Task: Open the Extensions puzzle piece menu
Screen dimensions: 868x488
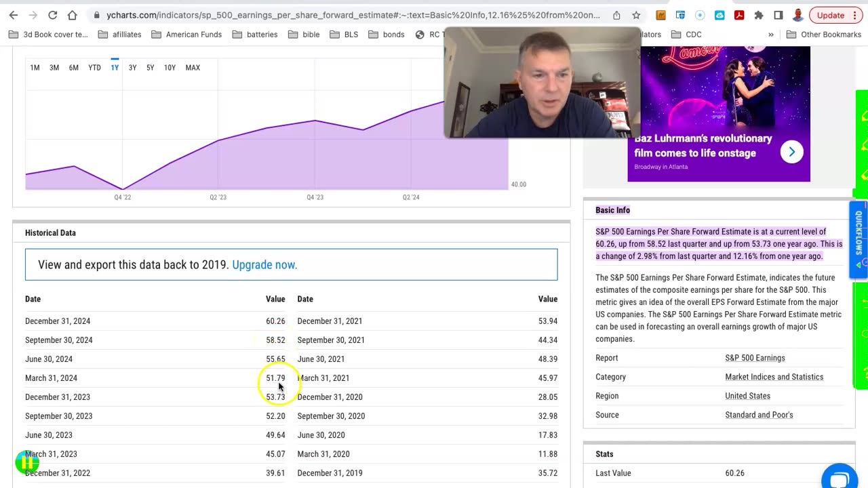Action: point(759,15)
